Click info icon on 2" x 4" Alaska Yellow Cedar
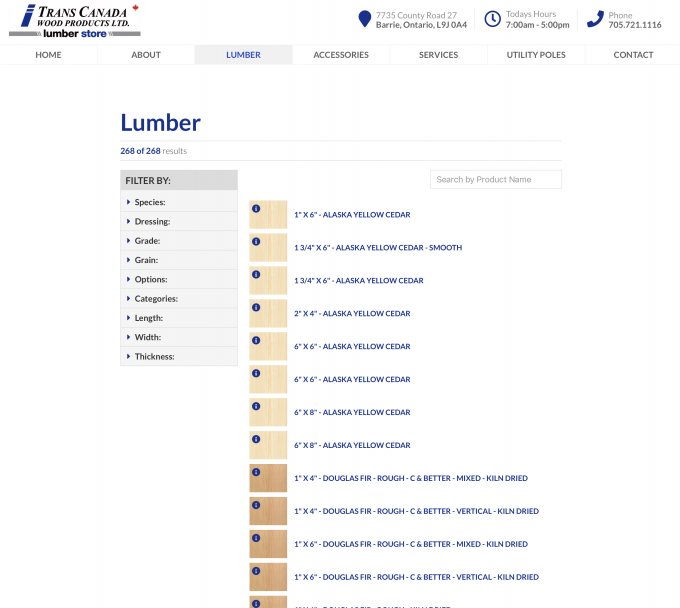The height and width of the screenshot is (608, 680). [x=256, y=307]
